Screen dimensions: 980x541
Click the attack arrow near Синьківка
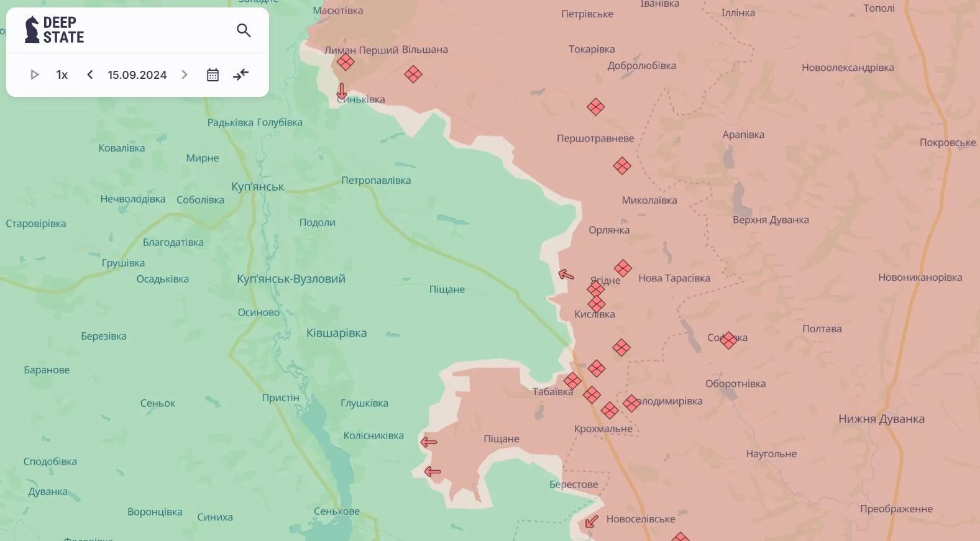pyautogui.click(x=341, y=91)
